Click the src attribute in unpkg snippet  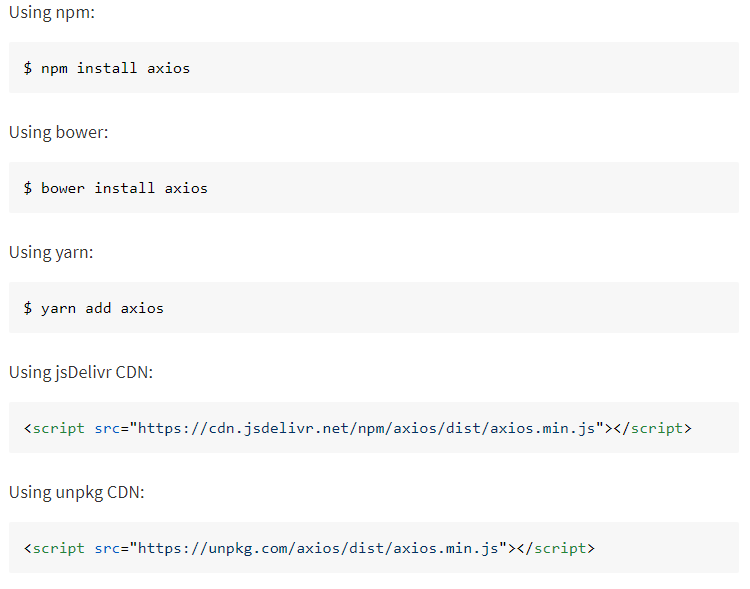tap(107, 549)
